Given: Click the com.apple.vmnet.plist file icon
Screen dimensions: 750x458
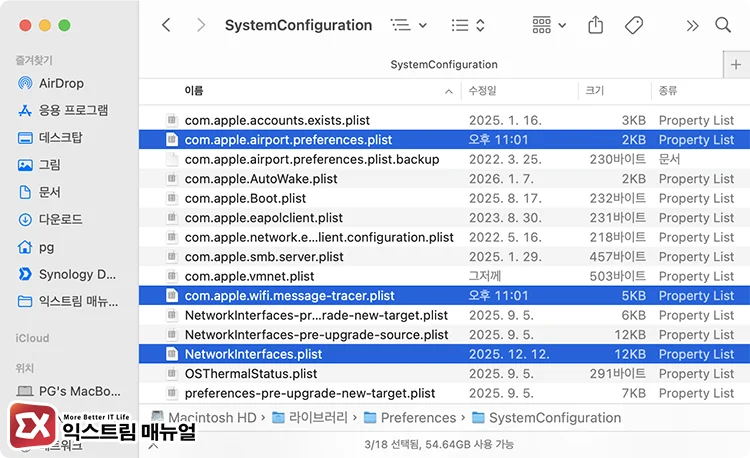Looking at the screenshot, I should (172, 276).
